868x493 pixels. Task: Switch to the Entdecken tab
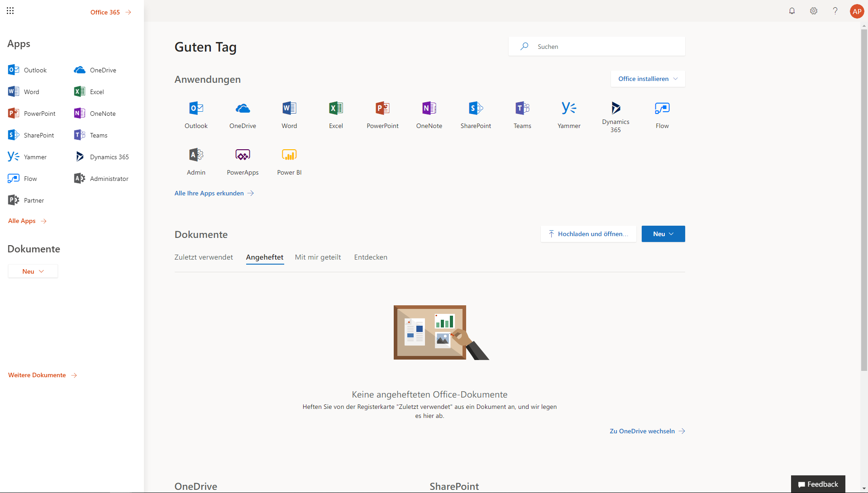[371, 257]
